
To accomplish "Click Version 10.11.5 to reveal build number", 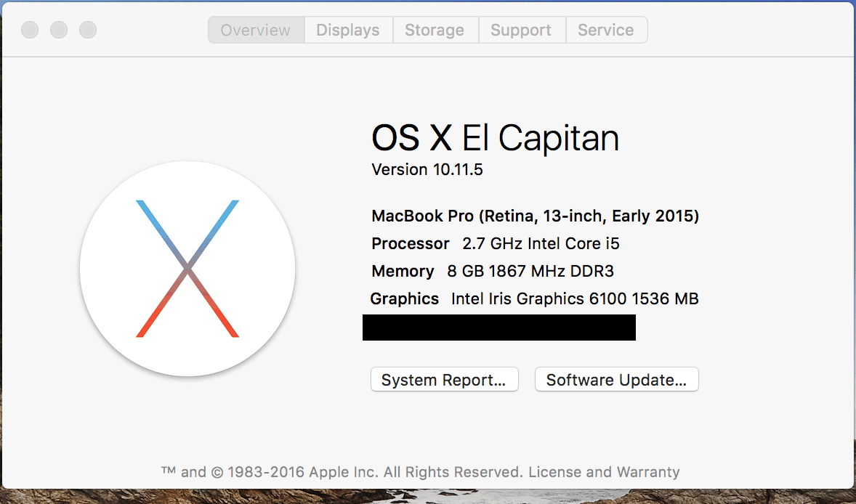I will point(427,170).
